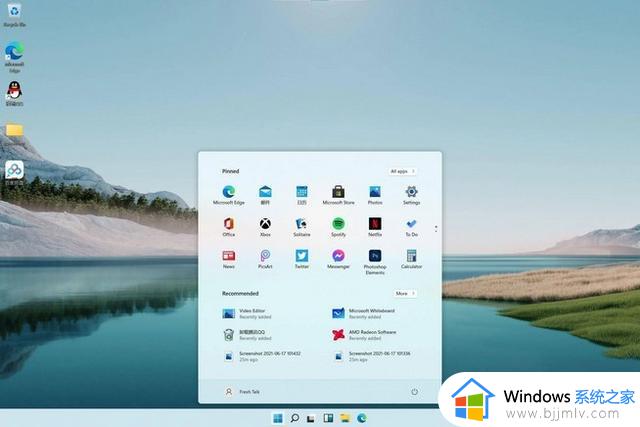Click the power button in Start menu

point(414,391)
